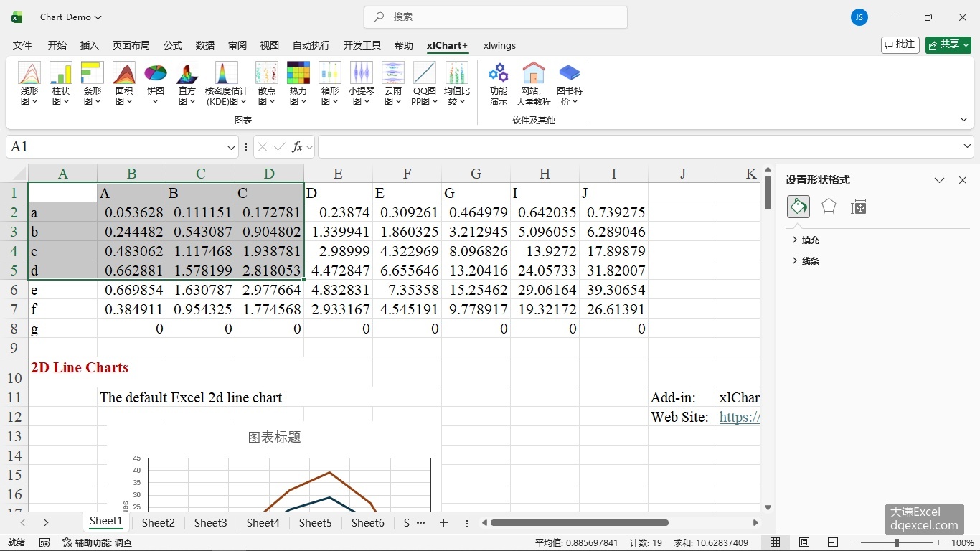Select cell containing 39.30654
The image size is (980, 551).
click(613, 290)
